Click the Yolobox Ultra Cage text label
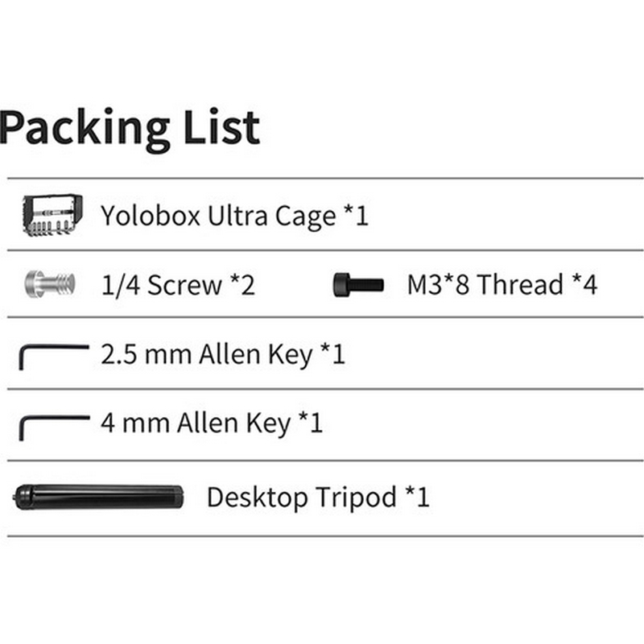Image resolution: width=644 pixels, height=644 pixels. [217, 216]
